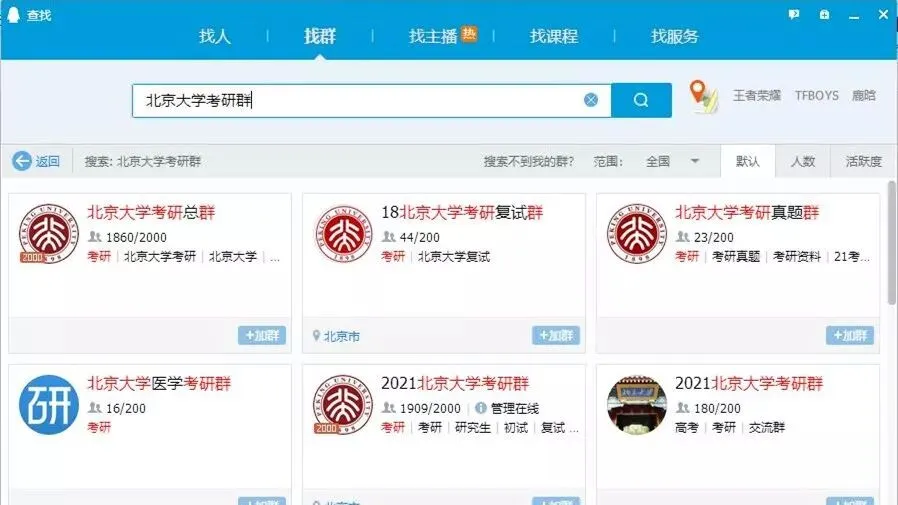Open the 2021北京大学考研群 title beside 180/200
This screenshot has height=505, width=898.
[749, 384]
